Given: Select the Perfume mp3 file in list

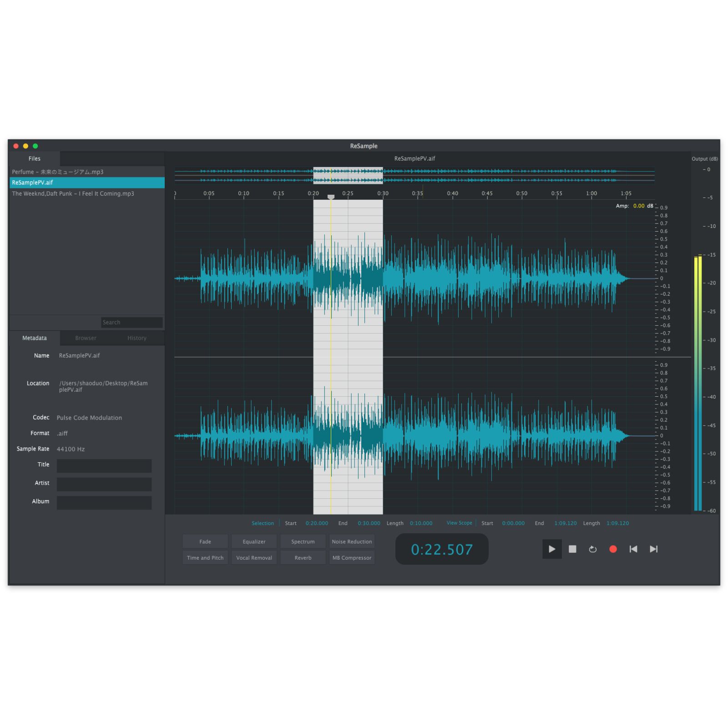Looking at the screenshot, I should click(87, 172).
